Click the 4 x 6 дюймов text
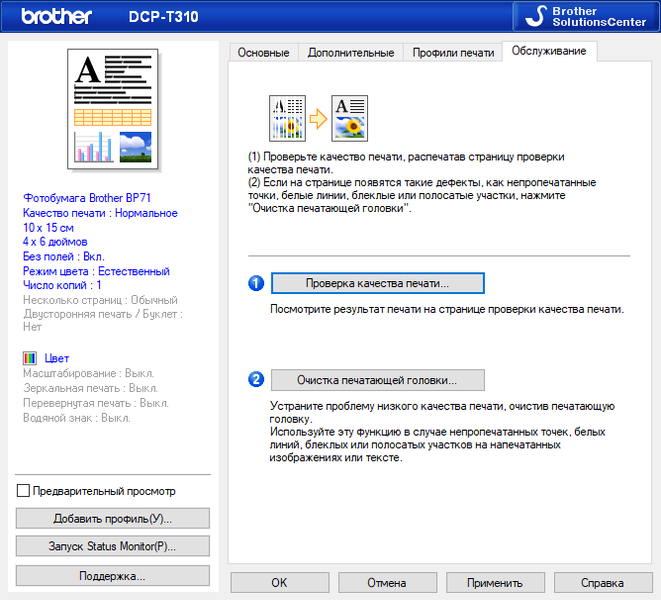Screen dimensions: 661x600 click(x=55, y=242)
